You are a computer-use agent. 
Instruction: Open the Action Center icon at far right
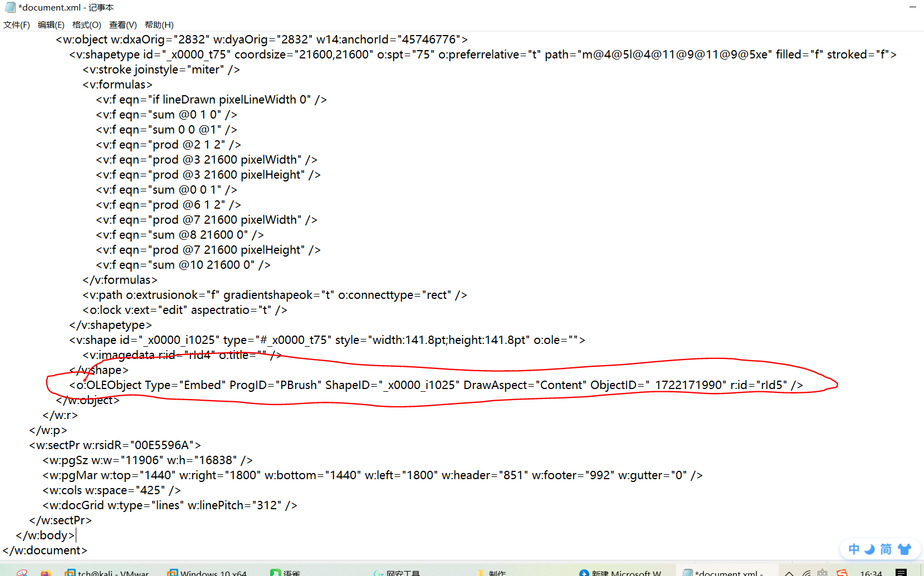click(902, 572)
